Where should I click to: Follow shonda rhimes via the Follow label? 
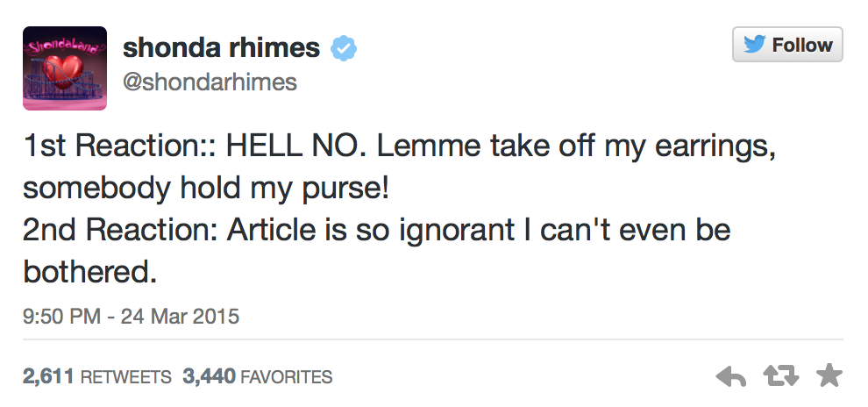tap(801, 45)
